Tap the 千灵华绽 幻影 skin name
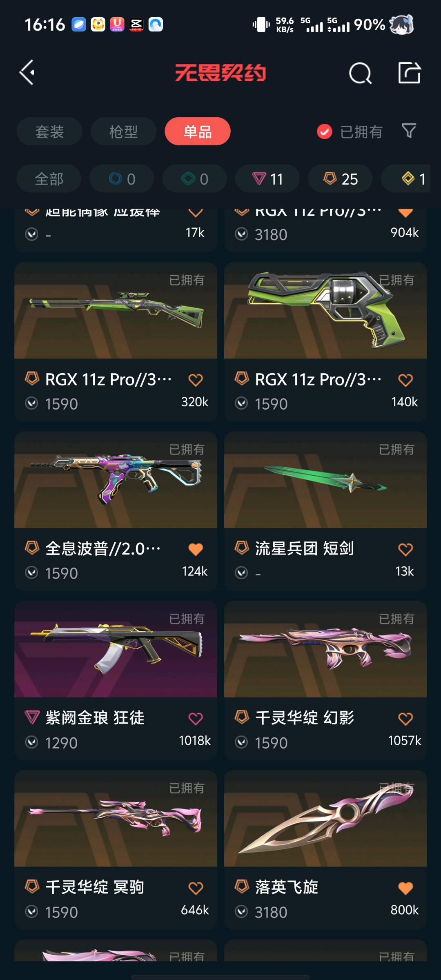 click(x=305, y=717)
